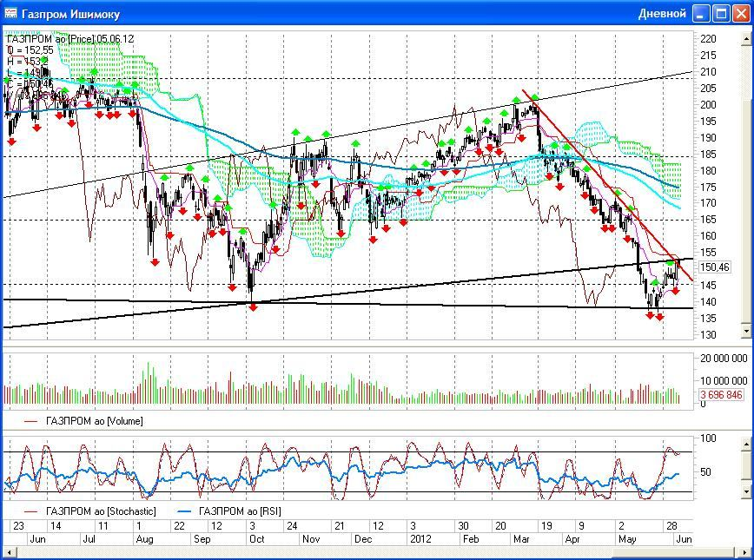Select the red descending trendline on the chart
754x560 pixels.
tap(607, 186)
